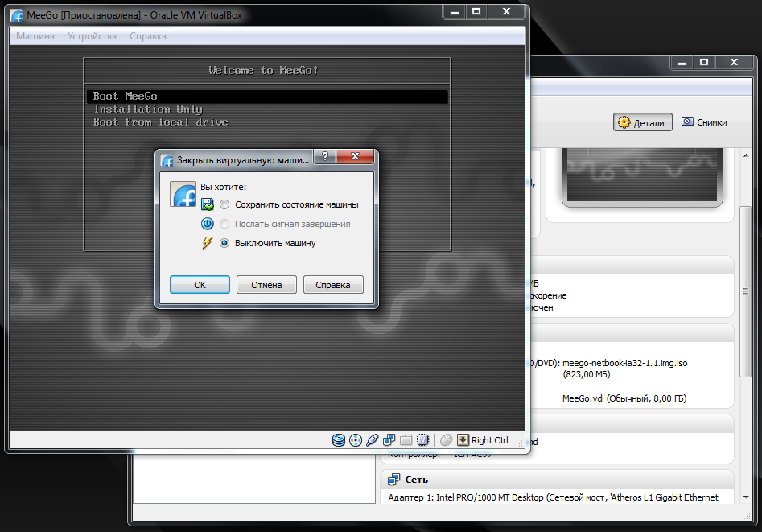Image resolution: width=762 pixels, height=532 pixels.
Task: Click the 'Справка' button in the dialog
Action: (x=333, y=285)
